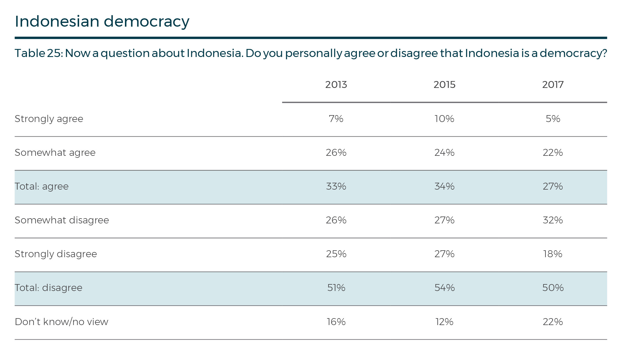Click the "Don't know/no view" row label
Screen dimensions: 626x364
(x=62, y=322)
